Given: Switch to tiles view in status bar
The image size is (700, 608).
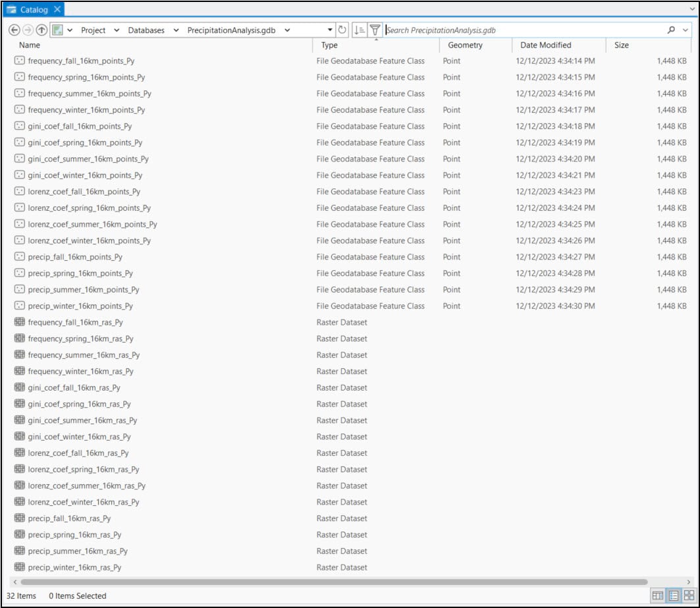Looking at the screenshot, I should [689, 595].
